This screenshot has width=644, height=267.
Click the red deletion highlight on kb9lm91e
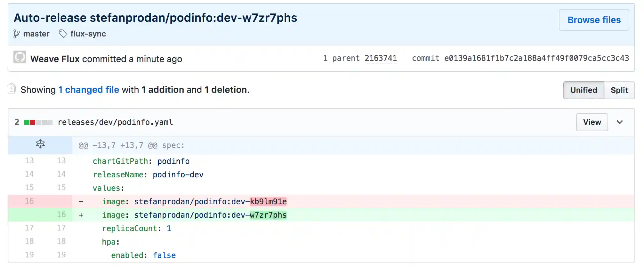click(x=268, y=202)
